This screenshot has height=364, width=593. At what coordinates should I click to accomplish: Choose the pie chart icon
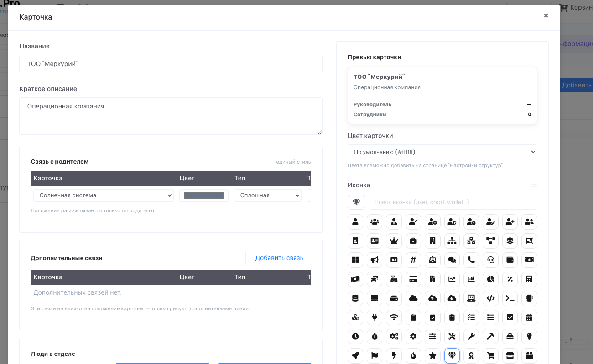(491, 279)
